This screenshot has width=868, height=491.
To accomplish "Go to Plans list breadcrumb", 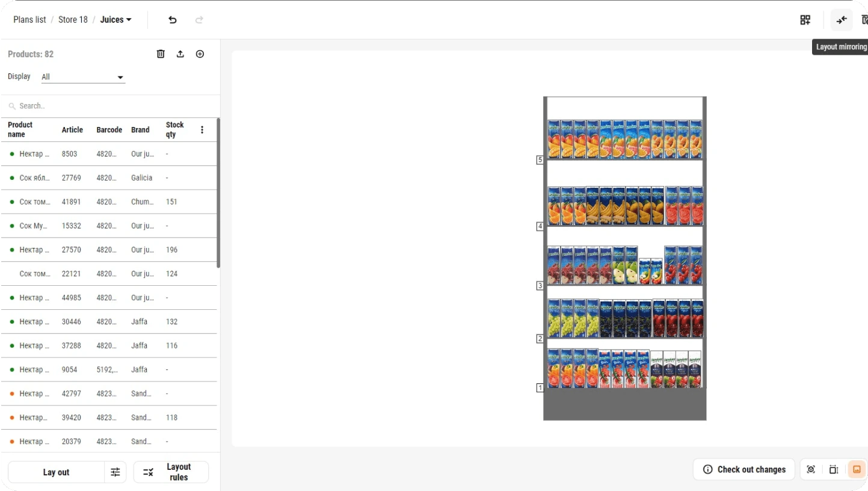I will [29, 20].
